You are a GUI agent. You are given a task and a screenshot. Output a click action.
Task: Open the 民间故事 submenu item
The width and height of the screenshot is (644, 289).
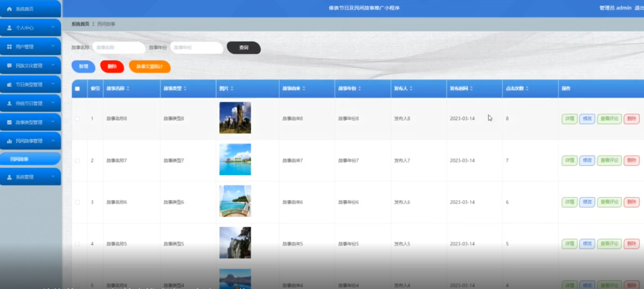30,159
